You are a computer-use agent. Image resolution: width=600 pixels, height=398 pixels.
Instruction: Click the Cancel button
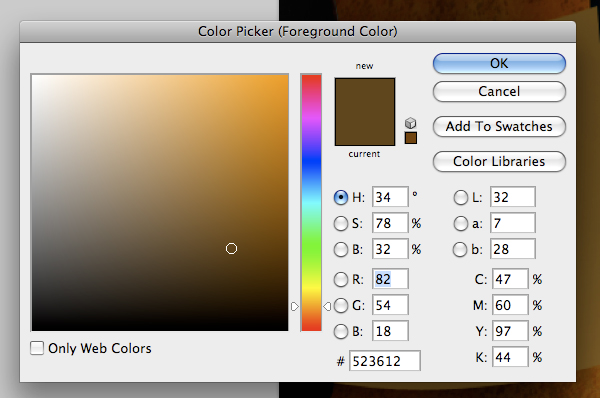coord(499,91)
